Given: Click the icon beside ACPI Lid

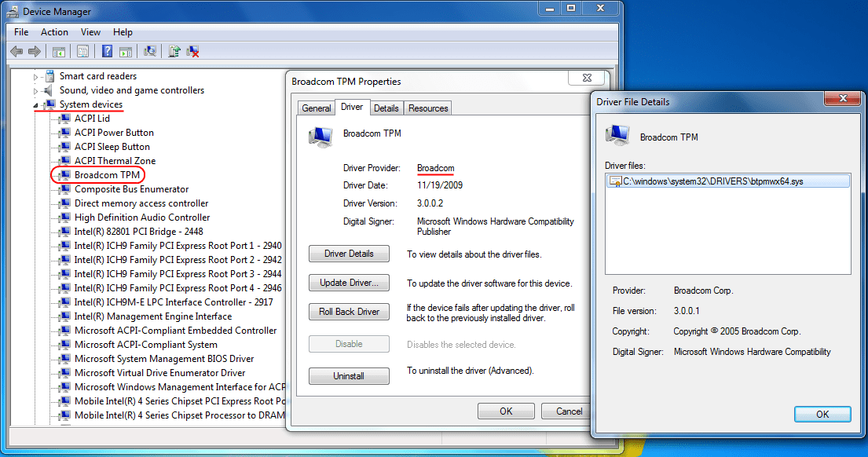Looking at the screenshot, I should click(x=64, y=119).
